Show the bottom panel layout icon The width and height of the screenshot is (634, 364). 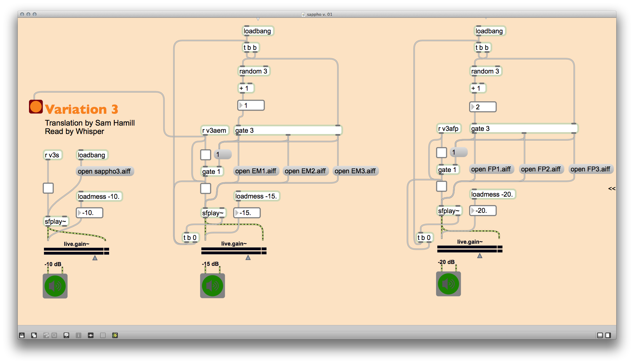[x=600, y=335]
